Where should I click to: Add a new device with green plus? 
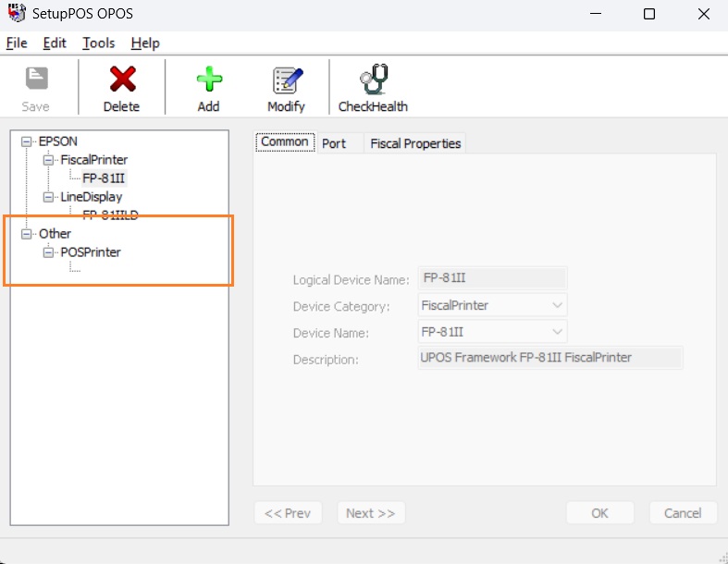point(208,88)
